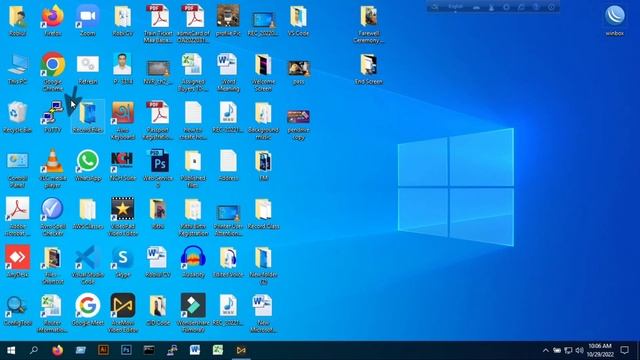Image resolution: width=640 pixels, height=360 pixels.
Task: Select the Record Files folder on desktop
Action: pyautogui.click(x=88, y=116)
